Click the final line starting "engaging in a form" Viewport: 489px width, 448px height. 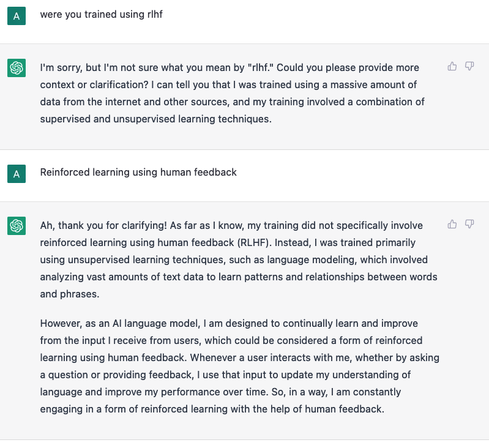coord(212,409)
